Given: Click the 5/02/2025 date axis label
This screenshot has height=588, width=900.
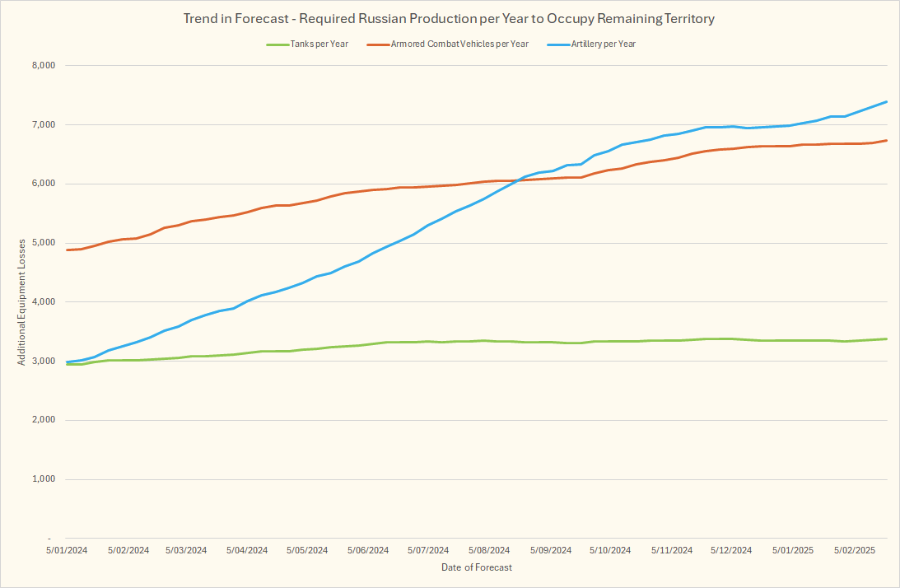Looking at the screenshot, I should click(855, 550).
